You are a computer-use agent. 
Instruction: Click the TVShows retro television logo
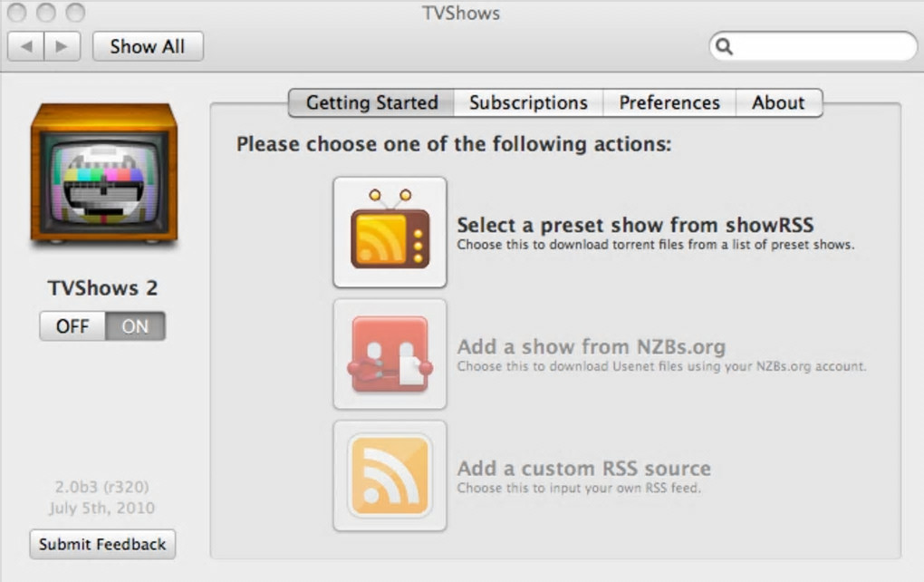103,173
